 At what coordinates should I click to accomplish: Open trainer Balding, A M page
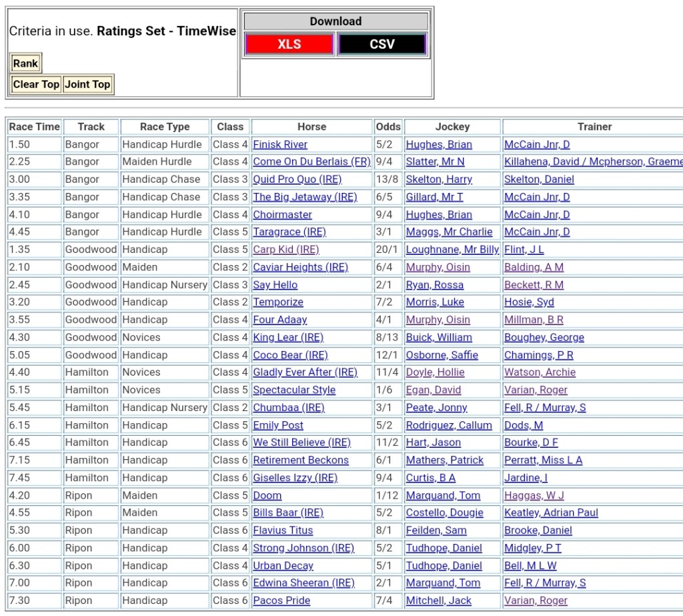(x=534, y=267)
